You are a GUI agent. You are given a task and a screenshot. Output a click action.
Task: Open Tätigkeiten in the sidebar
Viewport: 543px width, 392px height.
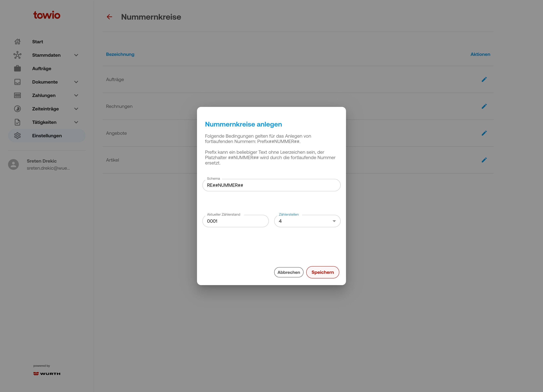pos(47,122)
